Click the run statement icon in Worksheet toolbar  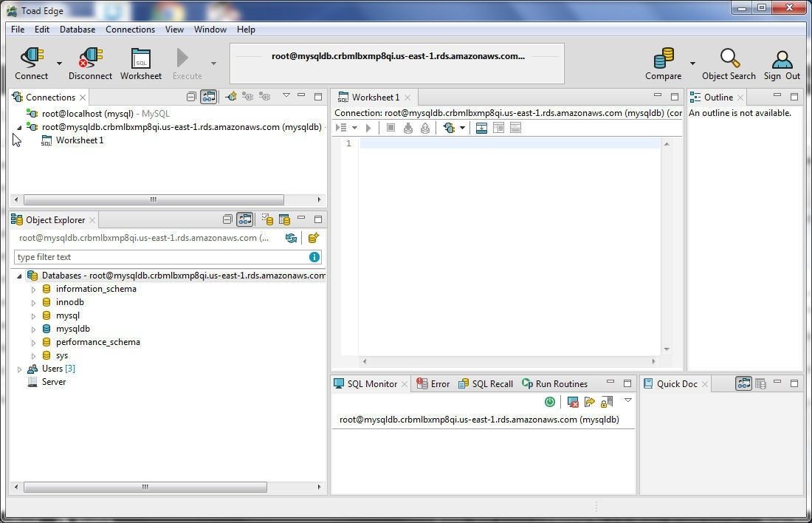tap(368, 128)
